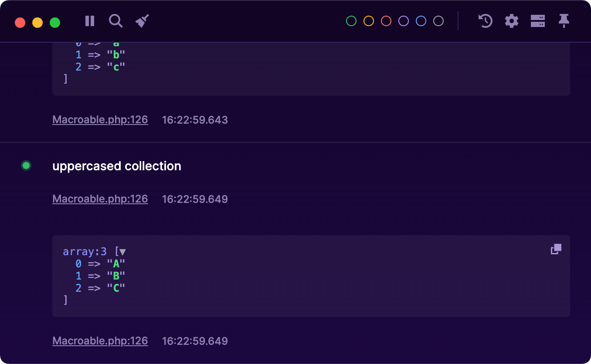Pin the window with the pin icon
Image resolution: width=591 pixels, height=364 pixels.
tap(564, 20)
